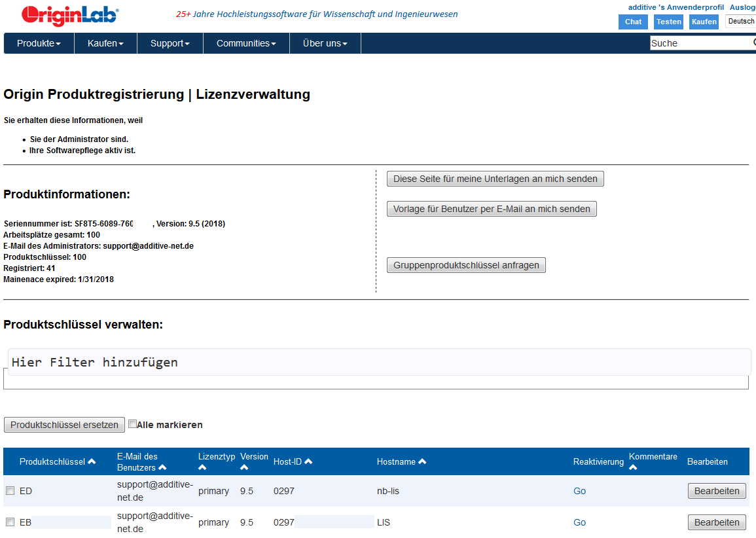Click the Arbeitsplätze gesamt: 100 text
This screenshot has width=756, height=538.
tap(52, 235)
